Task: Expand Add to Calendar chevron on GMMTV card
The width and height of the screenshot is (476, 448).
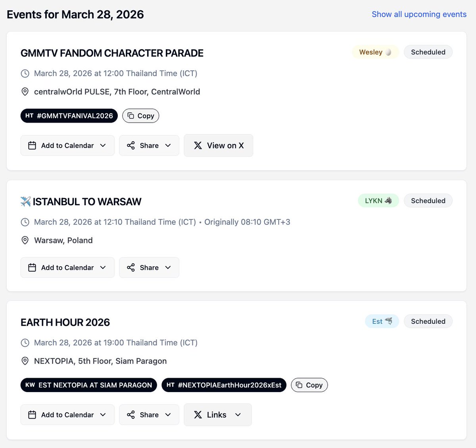Action: 103,146
